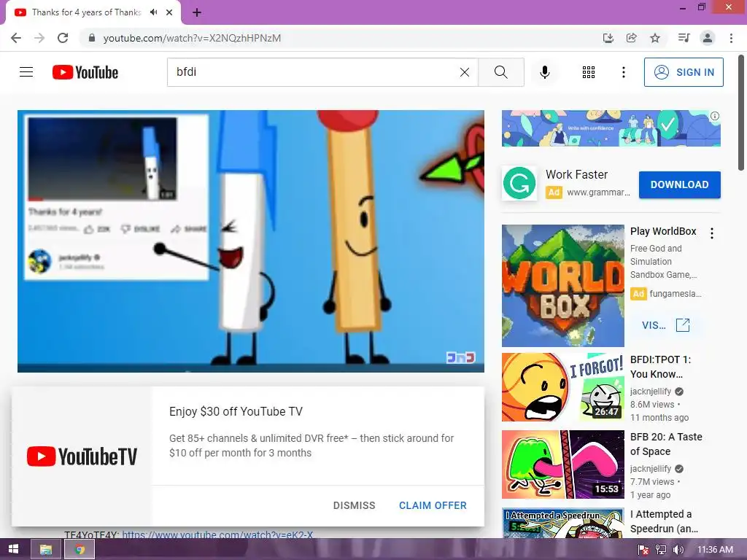Click the Grammarly logo icon
Screen dimensions: 747x560
519,183
